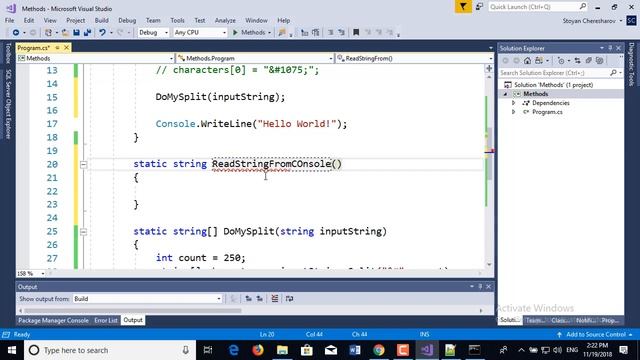Click Add to Source Control in status bar
This screenshot has width=640, height=360.
[596, 335]
